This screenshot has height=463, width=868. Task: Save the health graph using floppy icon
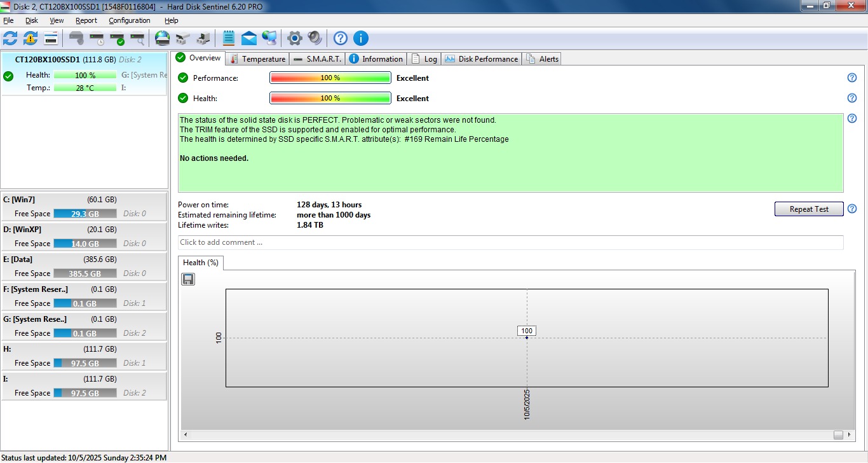(188, 279)
